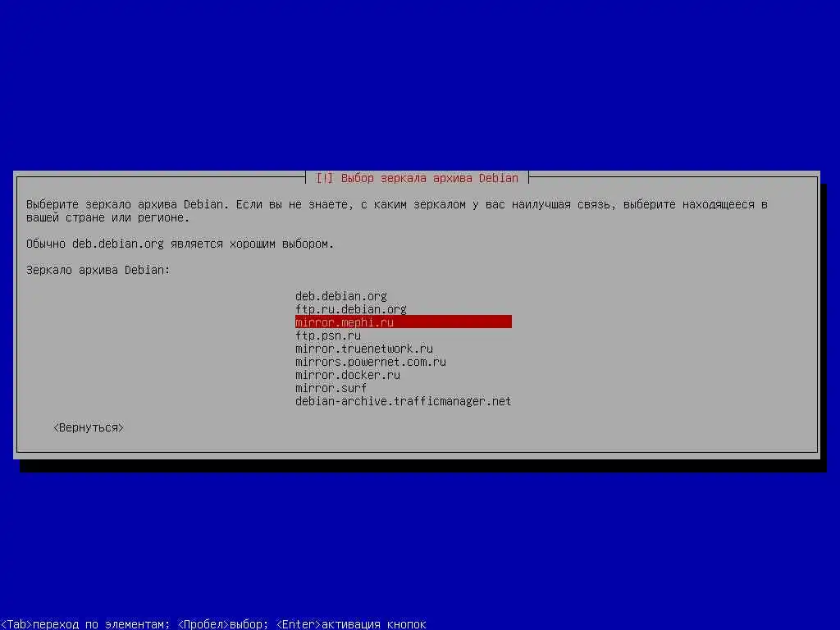840x630 pixels.
Task: Select the mirror.docker.ru entry
Action: tap(404, 374)
